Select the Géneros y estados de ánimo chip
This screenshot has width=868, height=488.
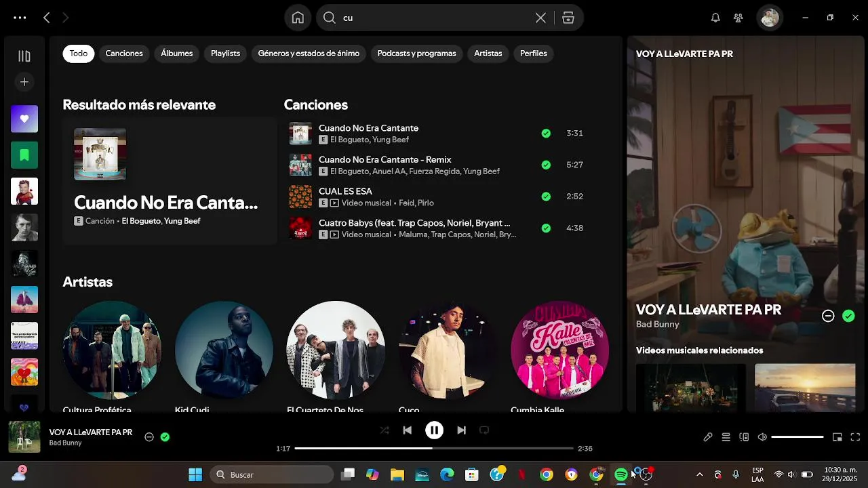(x=309, y=54)
